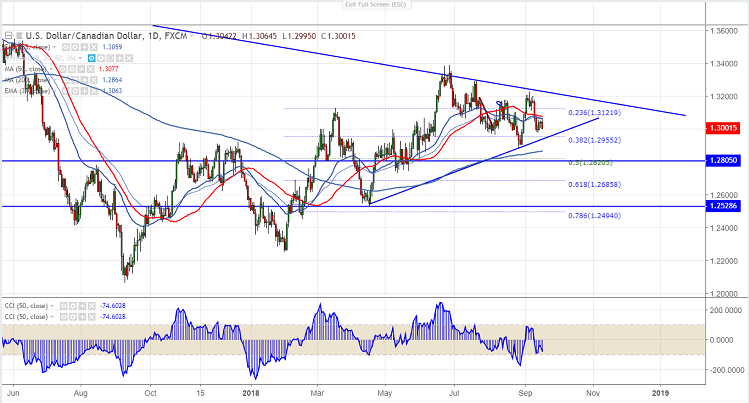Collapse the chart legend box icon

click(x=8, y=36)
